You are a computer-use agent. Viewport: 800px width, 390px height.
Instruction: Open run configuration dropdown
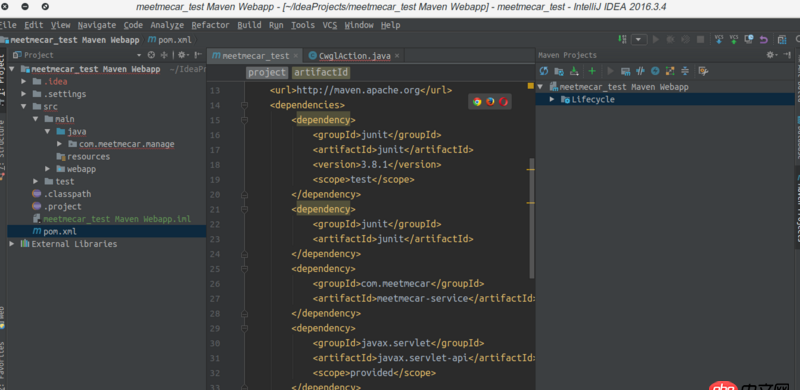639,39
